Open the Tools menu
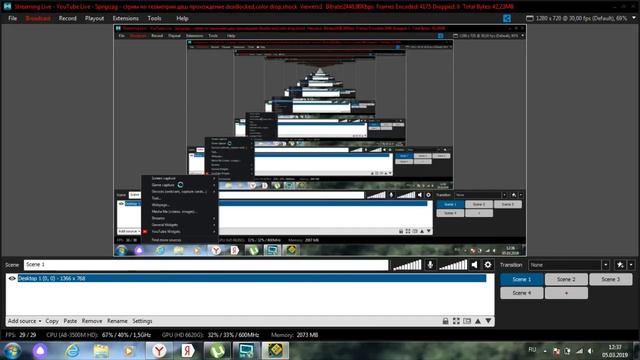This screenshot has height=360, width=640. tap(154, 18)
